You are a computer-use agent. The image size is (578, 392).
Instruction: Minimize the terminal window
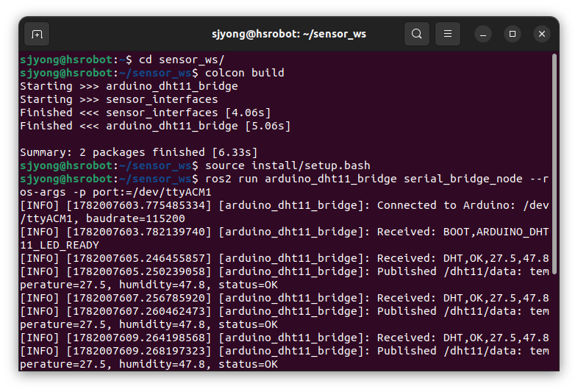click(483, 35)
